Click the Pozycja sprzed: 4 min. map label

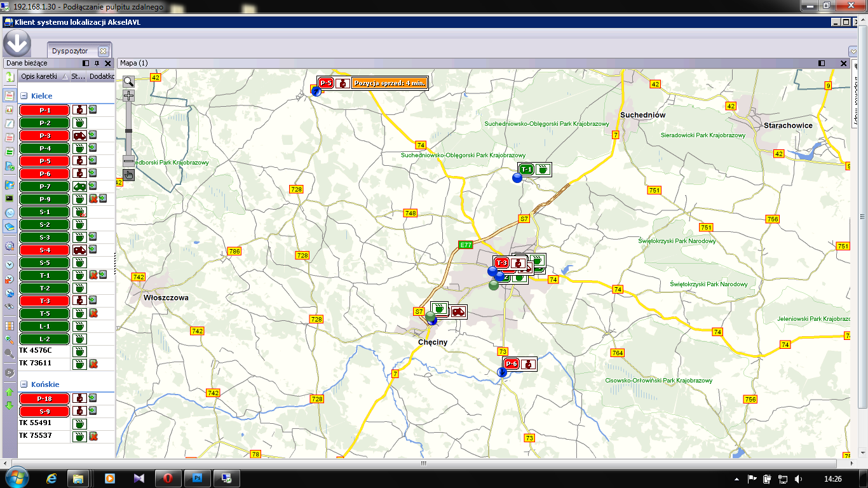pyautogui.click(x=390, y=83)
